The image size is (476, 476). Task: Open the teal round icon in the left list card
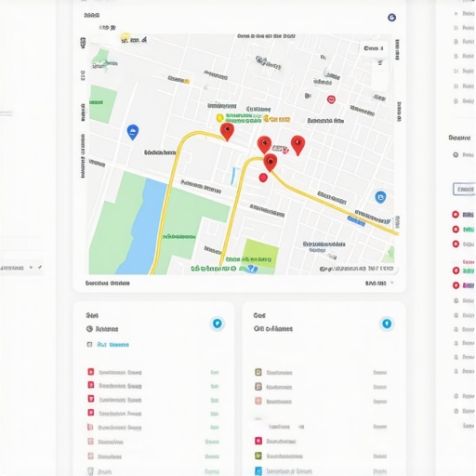point(218,324)
